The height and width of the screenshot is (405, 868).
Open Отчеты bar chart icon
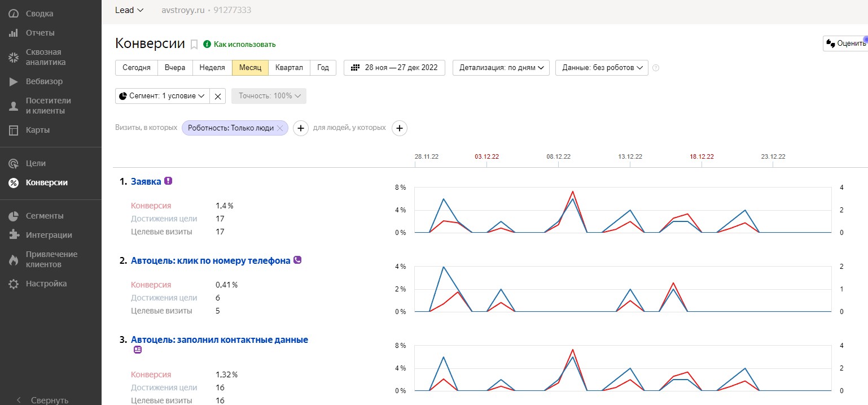[x=14, y=33]
